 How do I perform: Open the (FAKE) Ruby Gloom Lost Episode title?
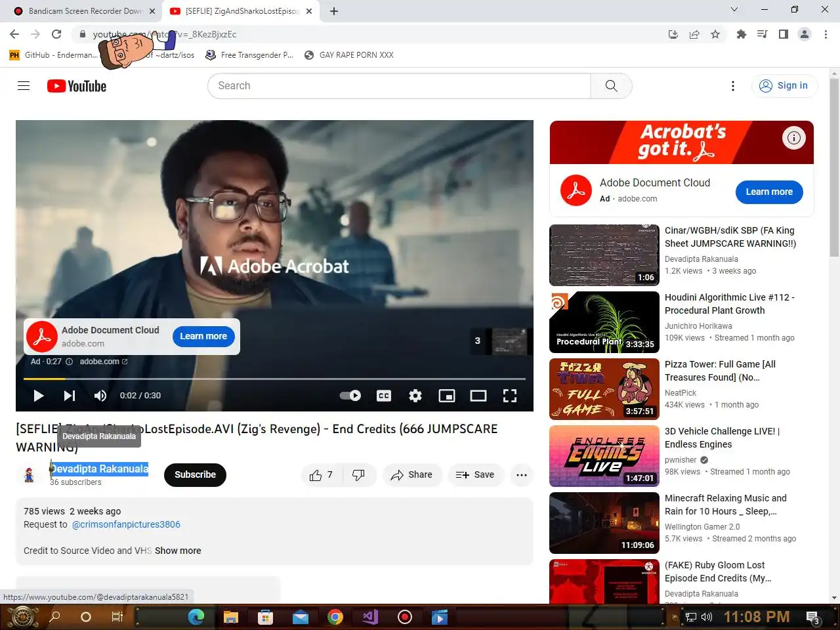coord(718,572)
